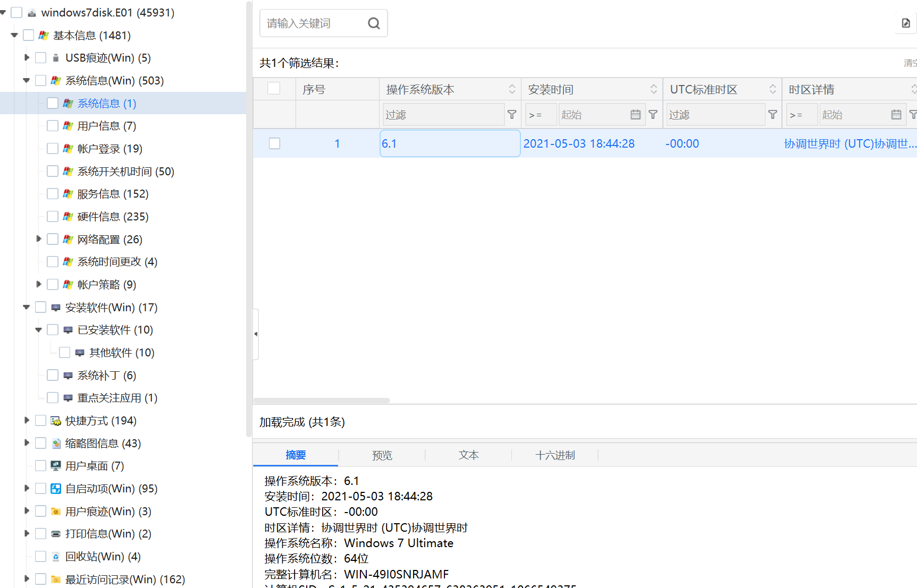The height and width of the screenshot is (588, 917).
Task: Click filter funnel icon for 操作系统版本 column
Action: point(512,114)
